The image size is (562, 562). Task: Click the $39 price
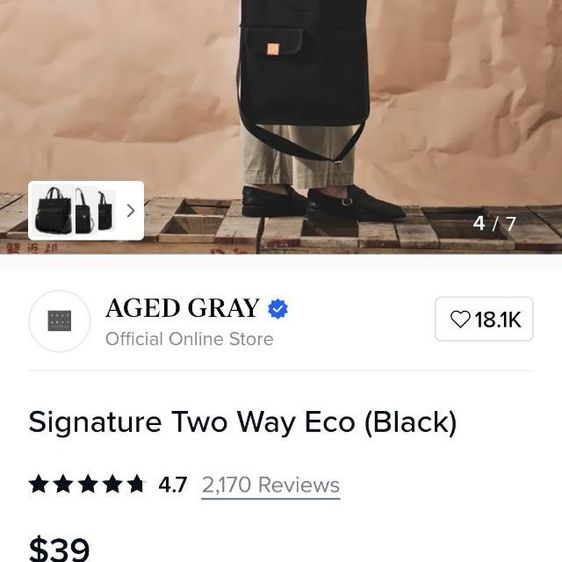point(59,549)
